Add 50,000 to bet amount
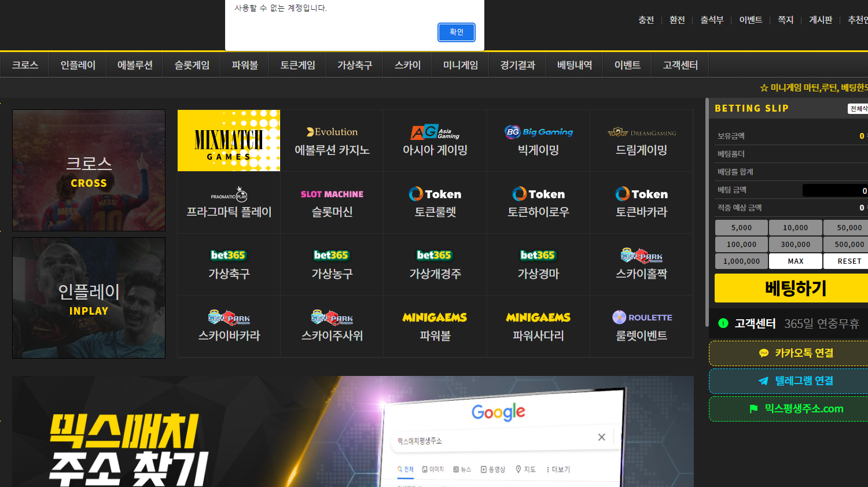This screenshot has width=868, height=487. coord(846,228)
